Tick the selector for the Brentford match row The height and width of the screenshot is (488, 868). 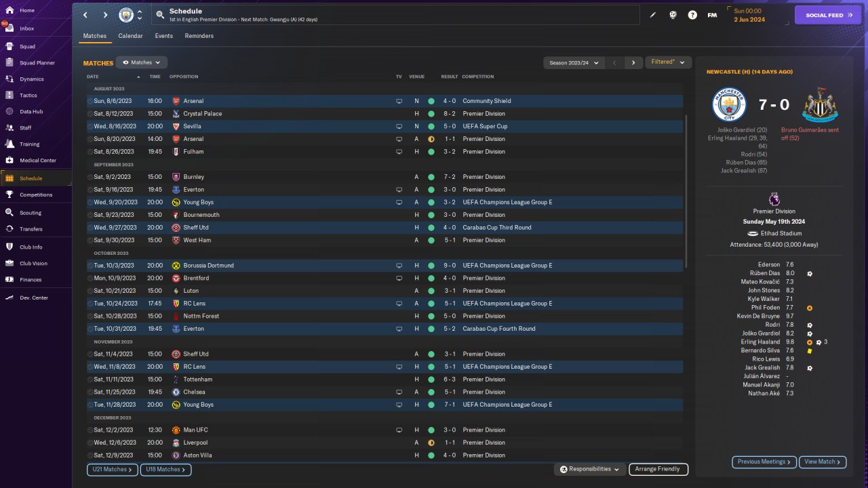click(x=90, y=279)
